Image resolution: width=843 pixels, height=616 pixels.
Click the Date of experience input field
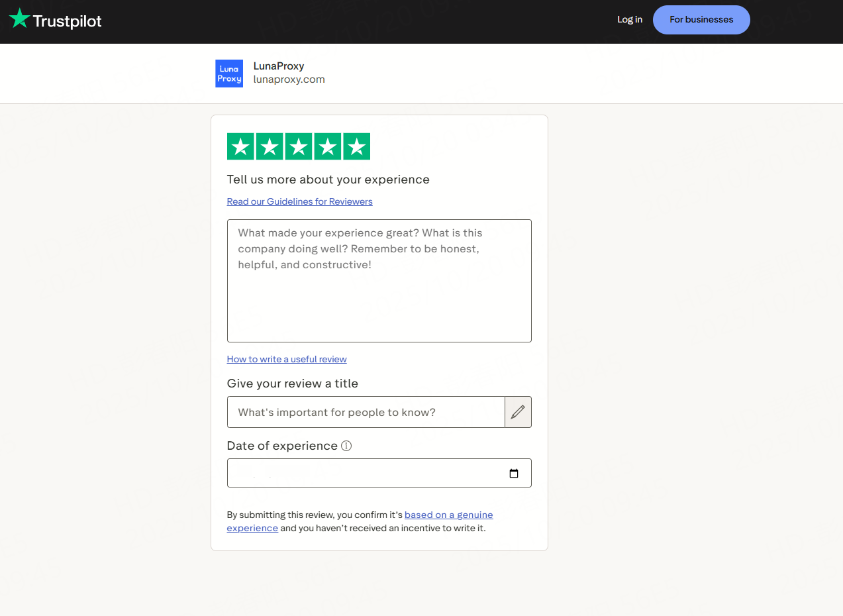pyautogui.click(x=364, y=474)
